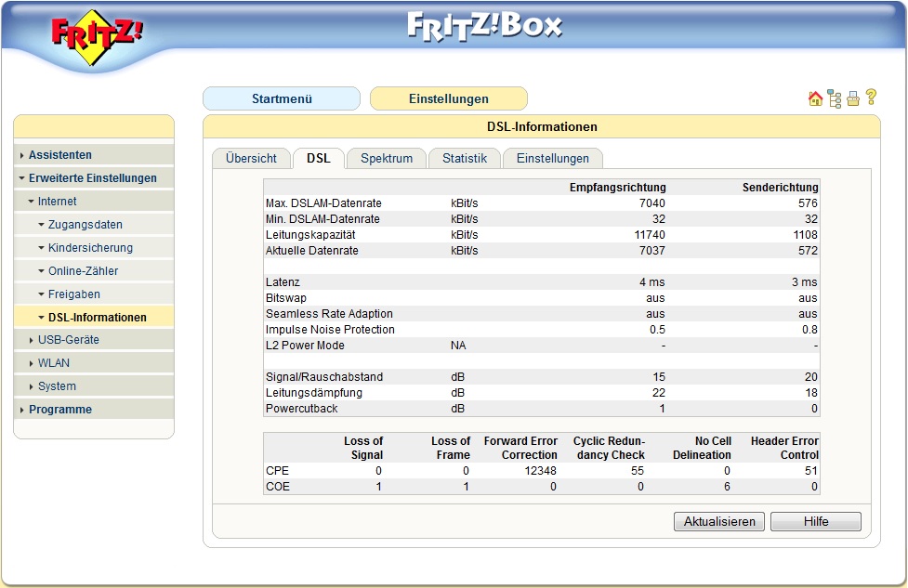The height and width of the screenshot is (588, 908).
Task: Open Freigaben in sidebar
Action: pyautogui.click(x=74, y=294)
